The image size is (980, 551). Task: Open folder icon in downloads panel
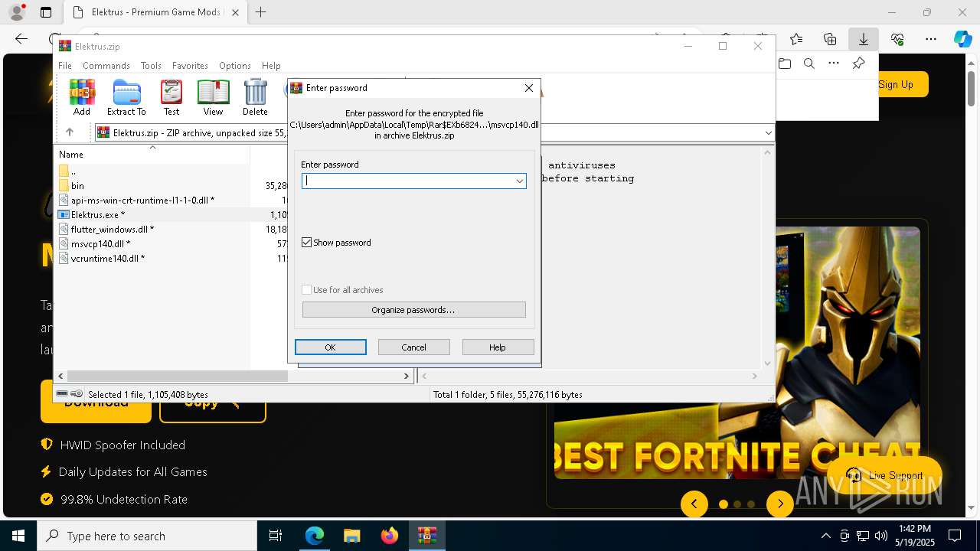click(784, 64)
